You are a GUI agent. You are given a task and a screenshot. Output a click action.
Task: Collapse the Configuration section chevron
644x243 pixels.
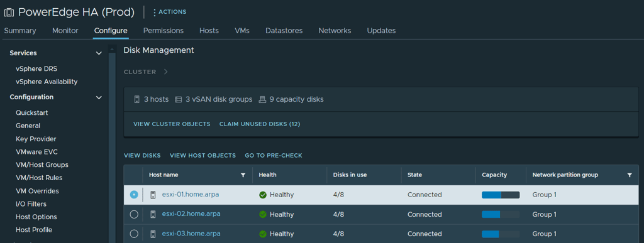[99, 97]
